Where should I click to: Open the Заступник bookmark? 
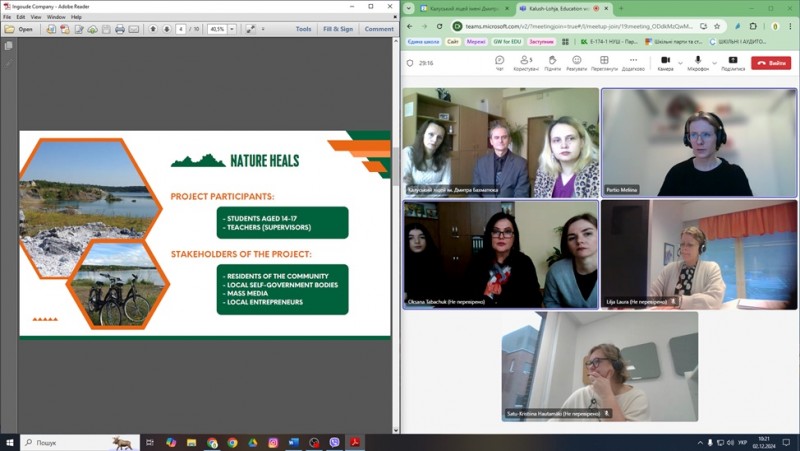click(x=541, y=41)
